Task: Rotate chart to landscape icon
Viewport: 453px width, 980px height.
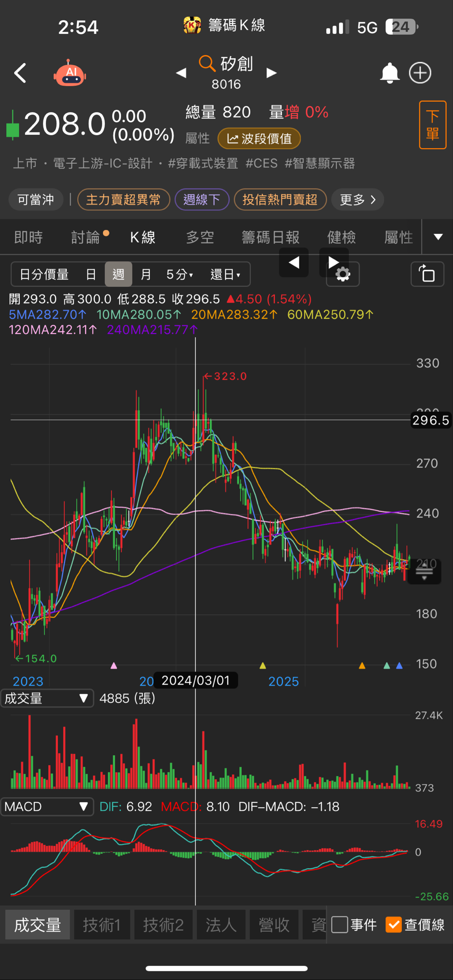Action: point(427,274)
